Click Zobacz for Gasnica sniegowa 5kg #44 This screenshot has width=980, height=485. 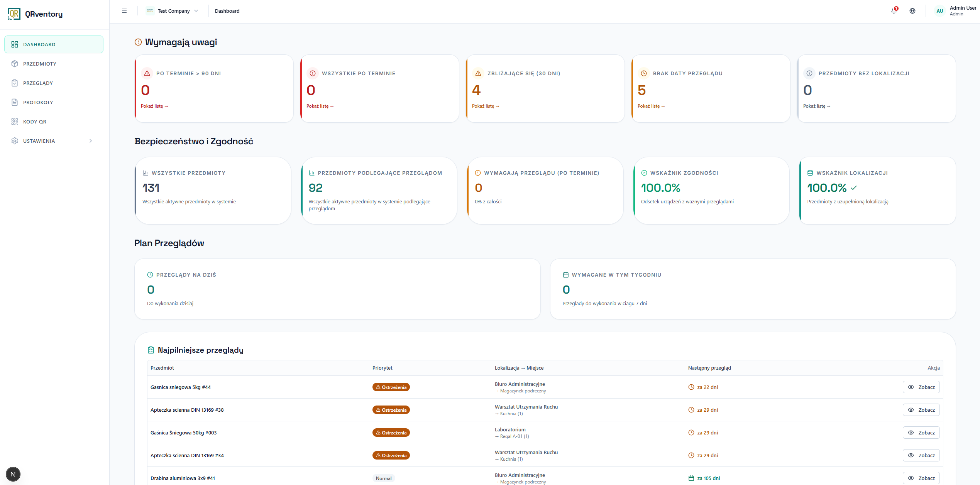click(x=921, y=387)
